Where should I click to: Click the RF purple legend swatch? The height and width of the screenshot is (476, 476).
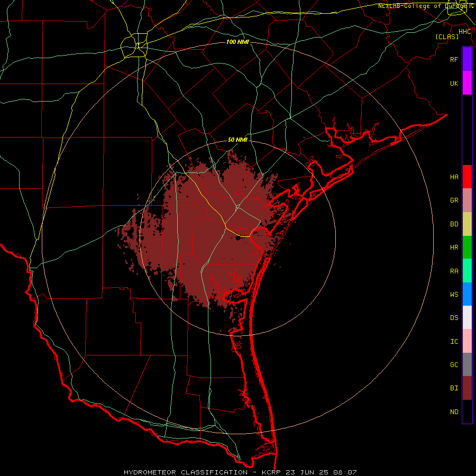467,59
